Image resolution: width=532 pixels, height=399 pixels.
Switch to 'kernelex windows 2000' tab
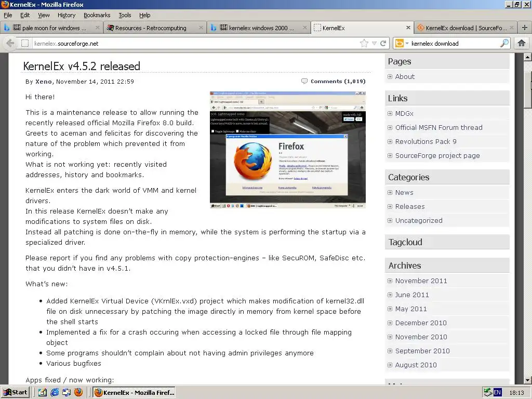pos(258,28)
